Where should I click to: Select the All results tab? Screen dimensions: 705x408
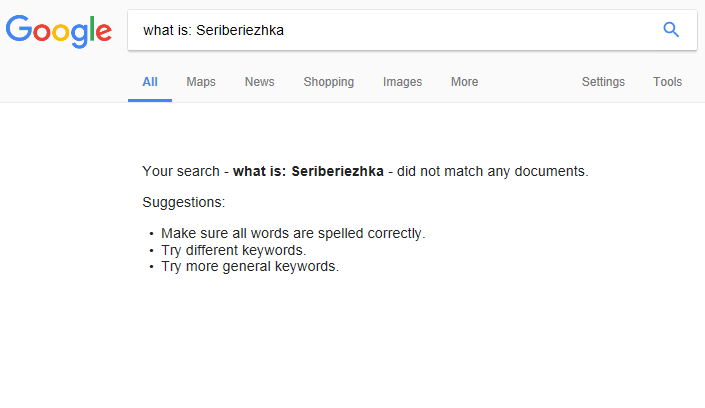[150, 82]
